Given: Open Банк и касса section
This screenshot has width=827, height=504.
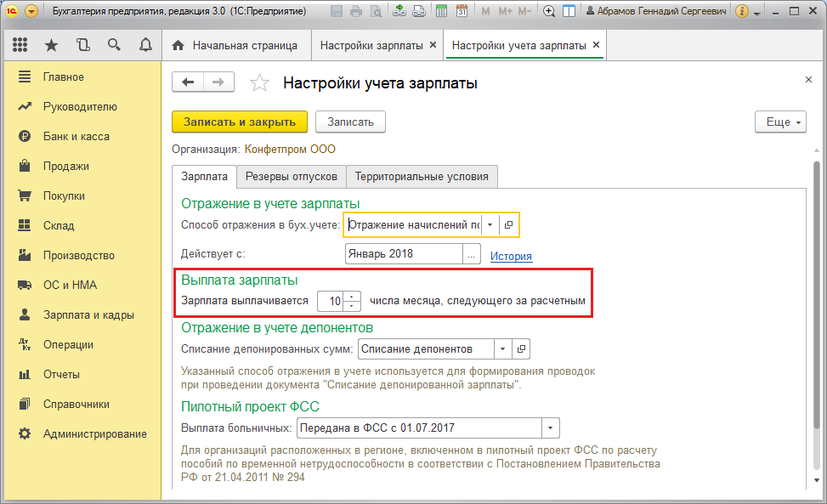Looking at the screenshot, I should [x=82, y=137].
